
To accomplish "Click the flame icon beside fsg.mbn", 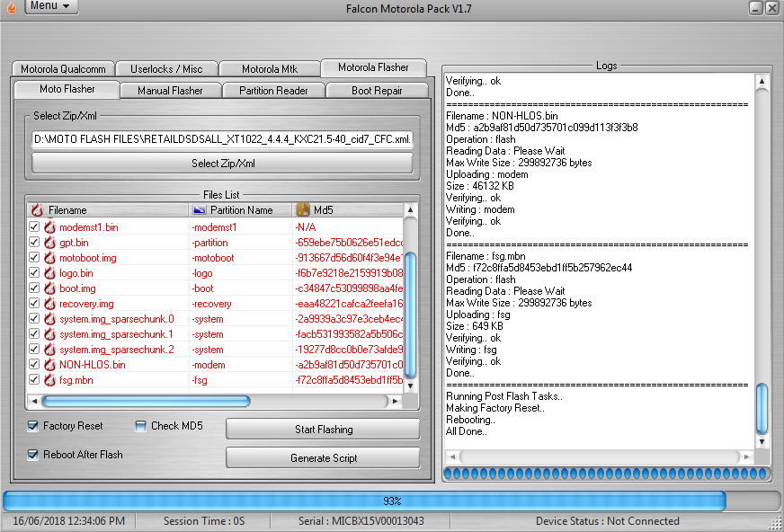I will click(x=49, y=380).
